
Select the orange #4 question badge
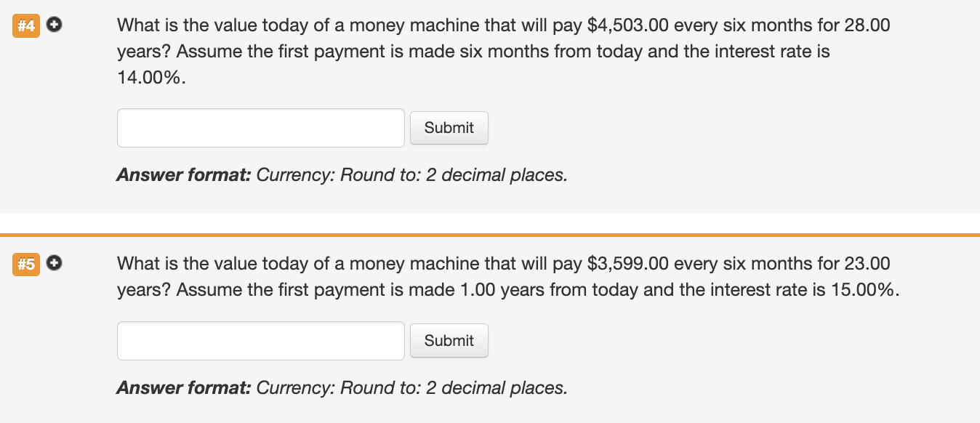pos(26,24)
